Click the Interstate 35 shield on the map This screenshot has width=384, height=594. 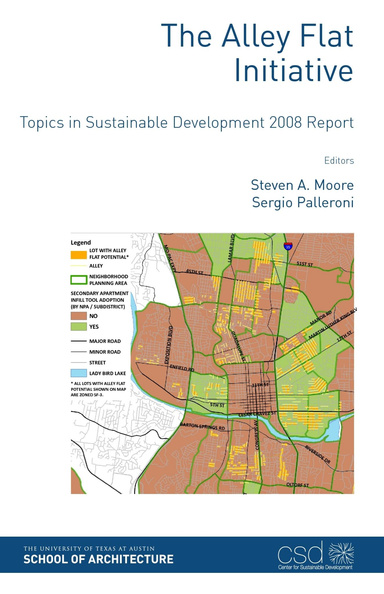click(288, 245)
